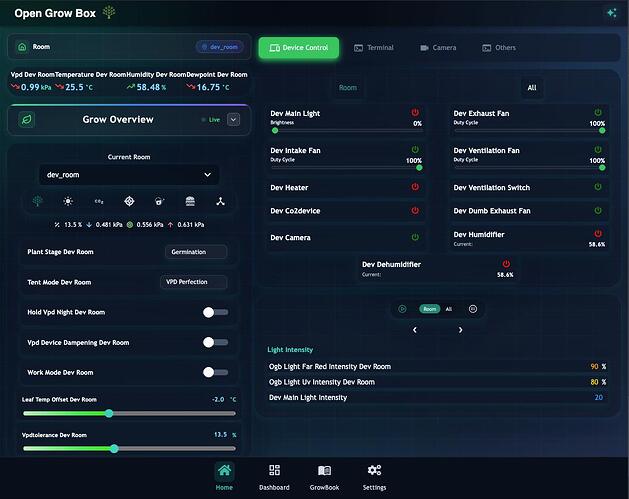Click the Room home icon in header bar
The image size is (629, 499).
(22, 47)
